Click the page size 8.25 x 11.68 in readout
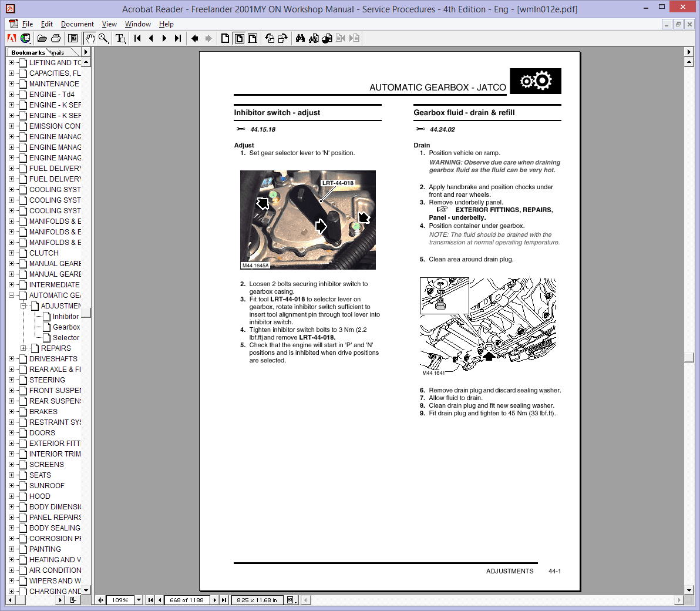The width and height of the screenshot is (700, 611). click(x=257, y=600)
